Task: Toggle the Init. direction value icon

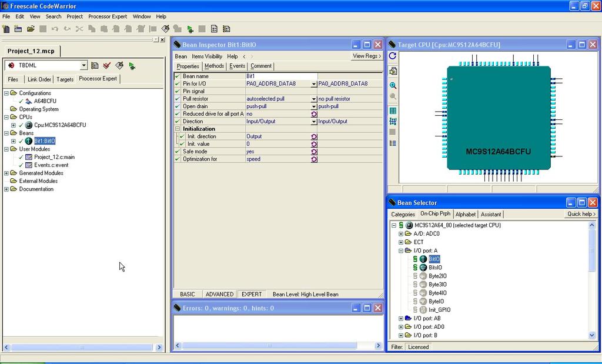Action: [x=314, y=136]
